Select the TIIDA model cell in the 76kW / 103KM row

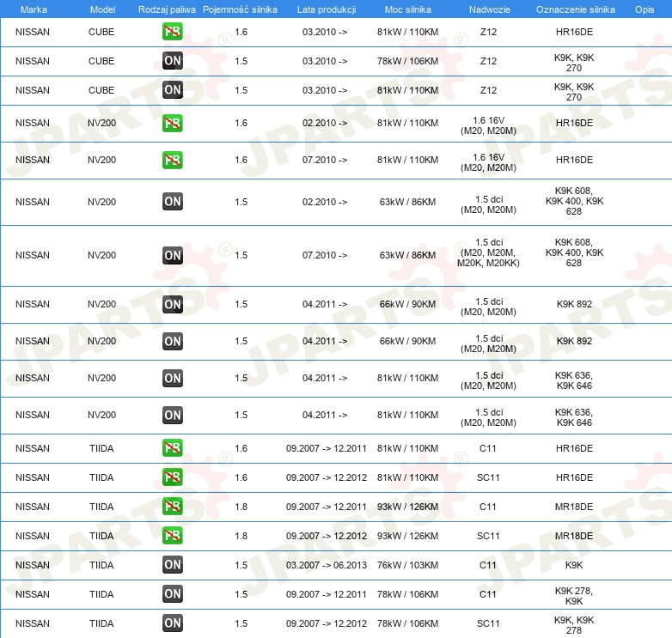pos(101,565)
